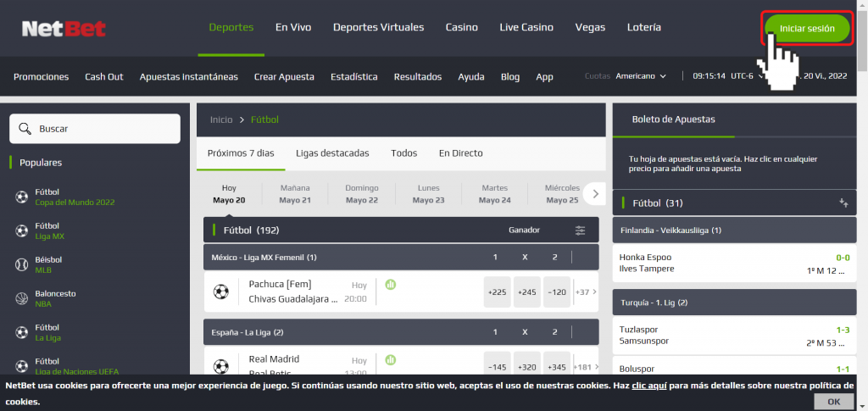The image size is (868, 411).
Task: Collapse Turquía - 1. Lig section
Action: tap(735, 303)
